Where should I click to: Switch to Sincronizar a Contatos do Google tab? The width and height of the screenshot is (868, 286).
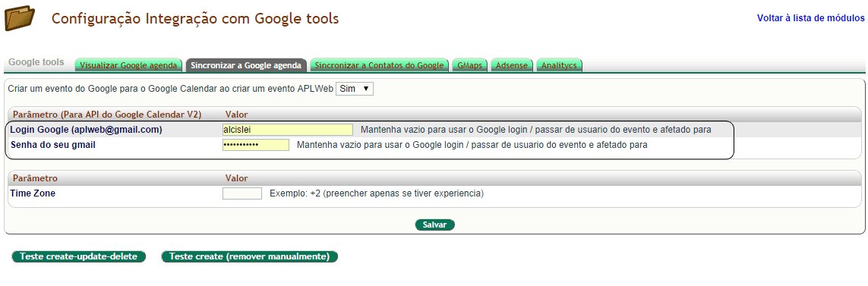pos(380,65)
